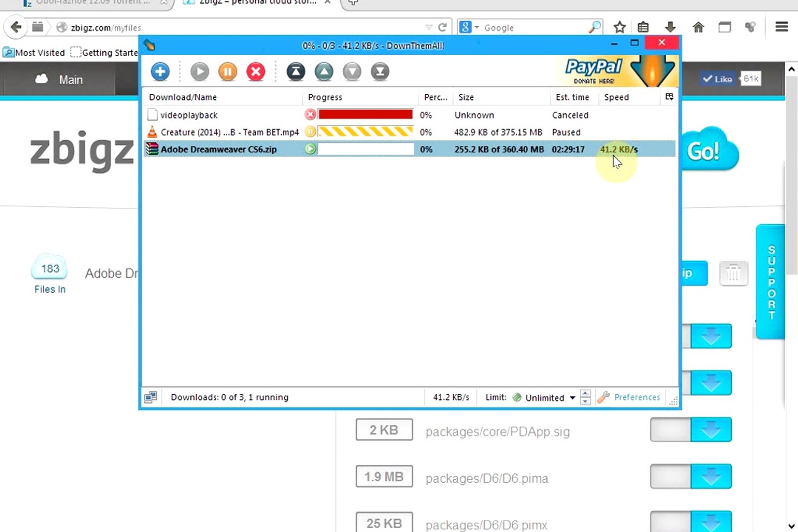The height and width of the screenshot is (532, 798).
Task: Click the striped progress bar of Creature download
Action: pos(366,132)
